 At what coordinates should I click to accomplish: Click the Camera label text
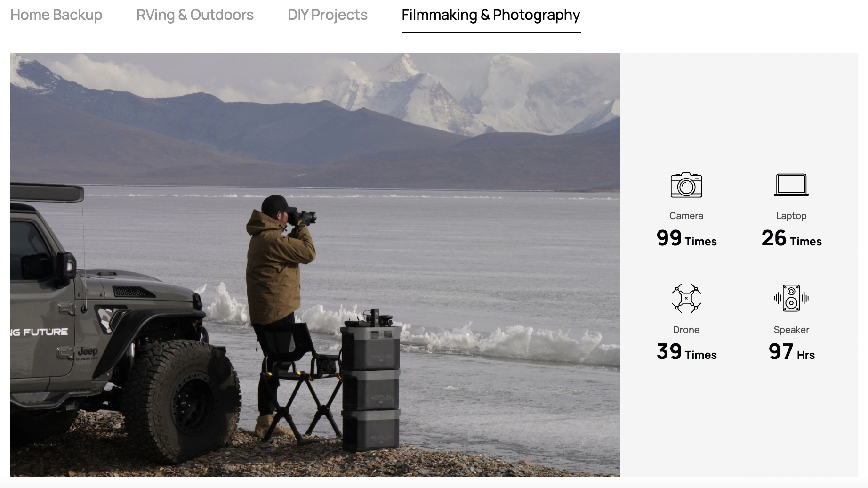coord(686,216)
